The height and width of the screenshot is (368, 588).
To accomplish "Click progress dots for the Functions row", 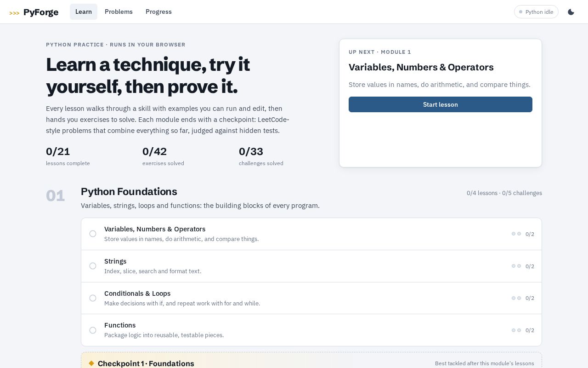I will (x=516, y=330).
